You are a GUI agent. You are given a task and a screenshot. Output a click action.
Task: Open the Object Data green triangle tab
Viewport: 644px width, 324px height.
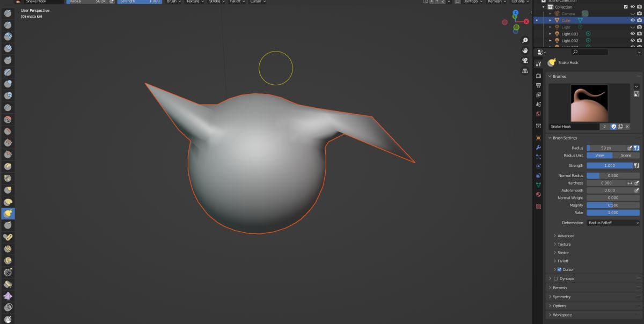(538, 185)
